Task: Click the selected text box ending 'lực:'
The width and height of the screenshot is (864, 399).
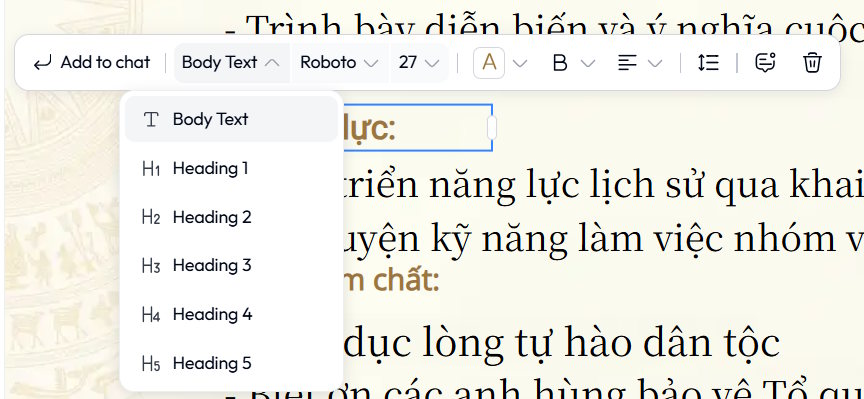Action: tap(417, 127)
